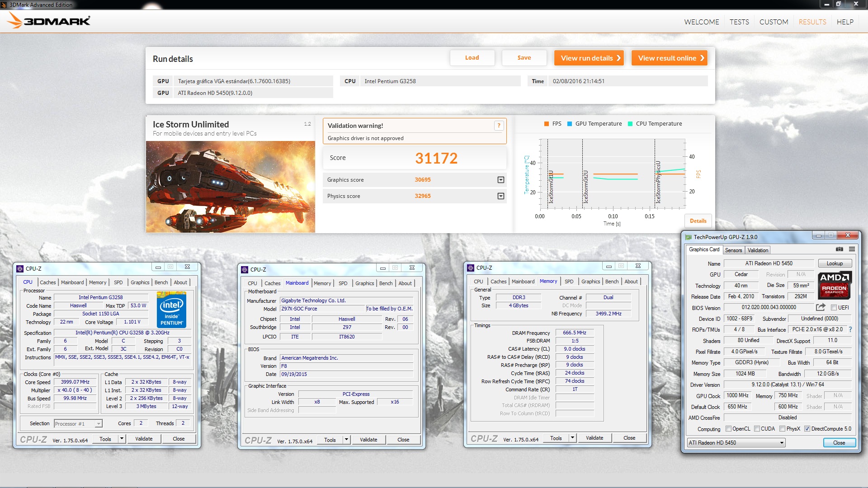The height and width of the screenshot is (488, 868).
Task: Select Caches tab in CPU-Z processor window
Action: 47,282
